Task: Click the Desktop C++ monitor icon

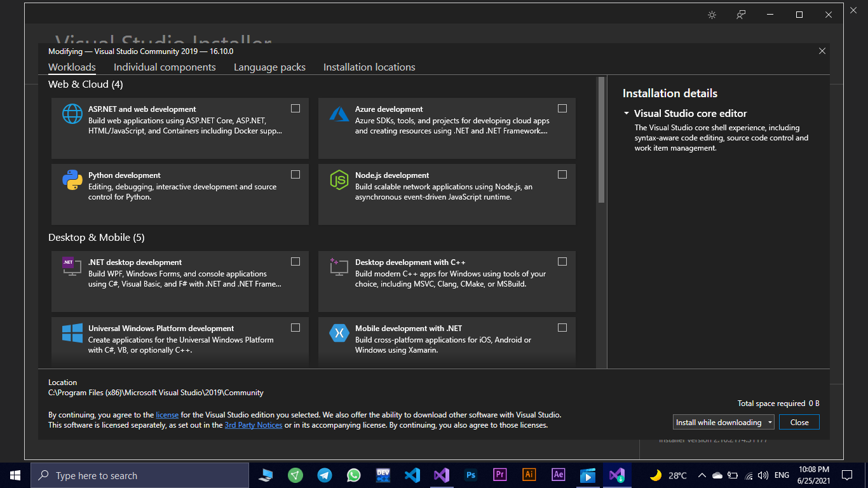Action: pos(339,266)
